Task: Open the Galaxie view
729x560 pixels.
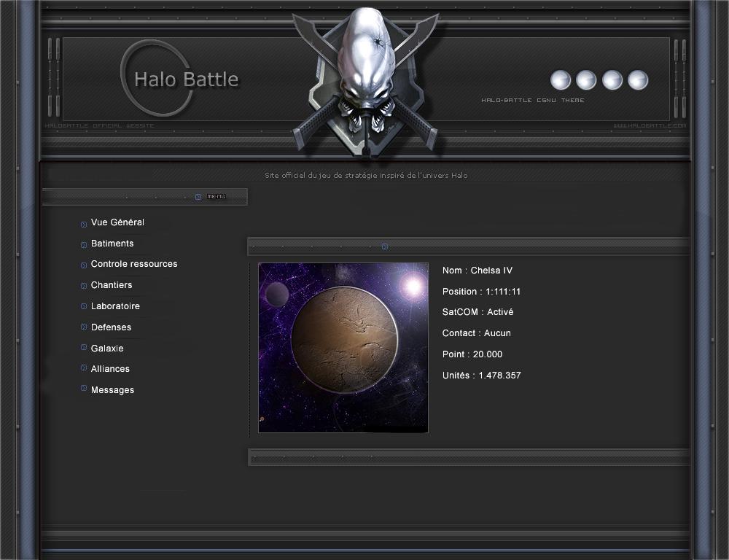Action: [107, 349]
